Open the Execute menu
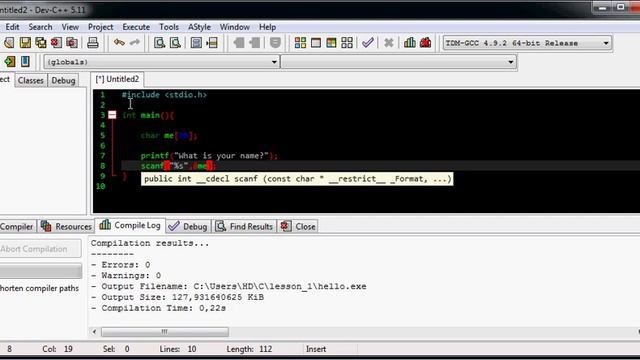 (136, 27)
